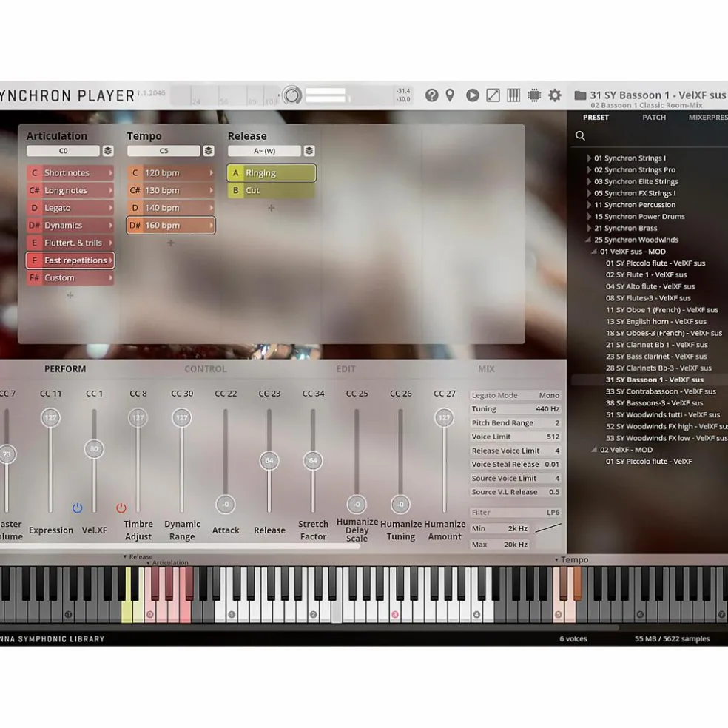This screenshot has width=728, height=728.
Task: Expand the 02 Synchron Strings Pro folder
Action: pos(589,170)
